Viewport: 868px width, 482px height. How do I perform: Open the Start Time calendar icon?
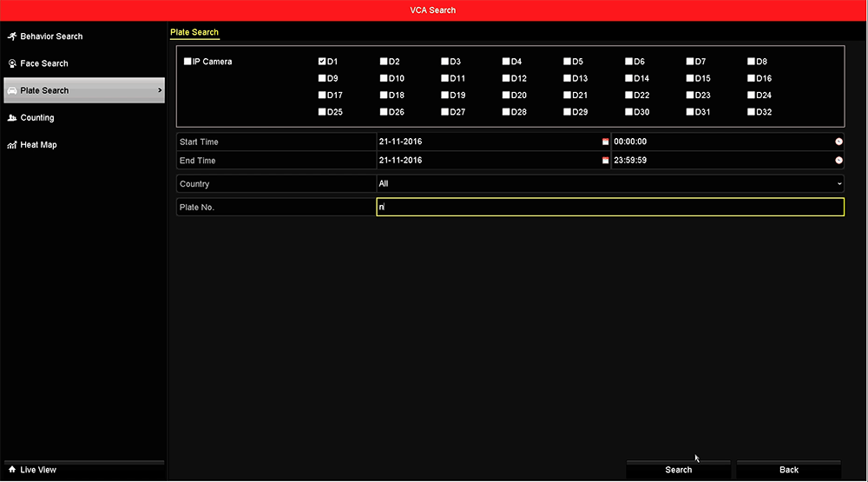pos(605,142)
